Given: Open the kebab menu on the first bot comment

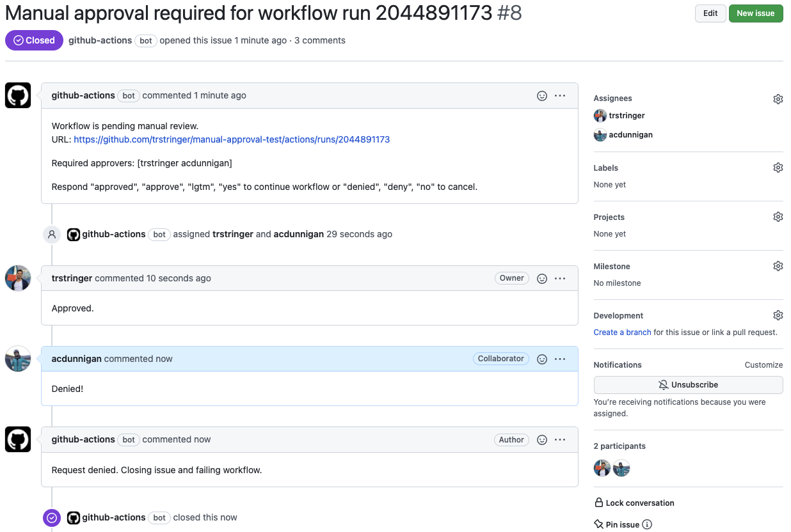Looking at the screenshot, I should pos(560,95).
